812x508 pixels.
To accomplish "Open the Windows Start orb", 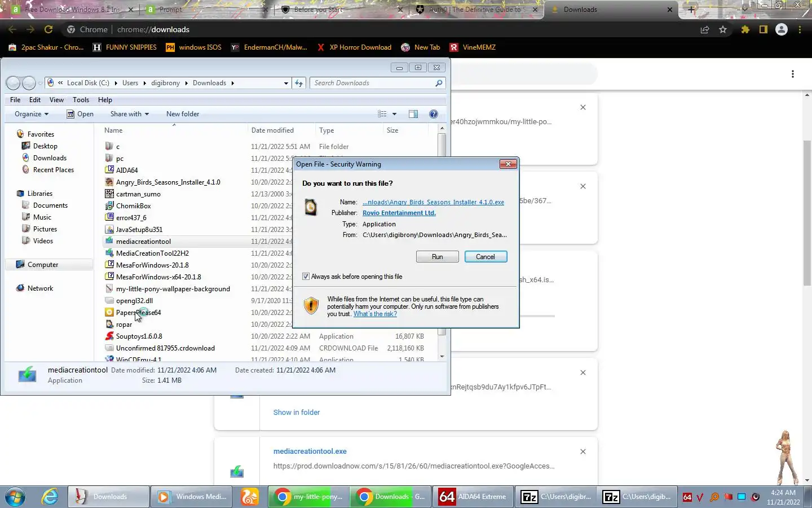I will tap(15, 497).
